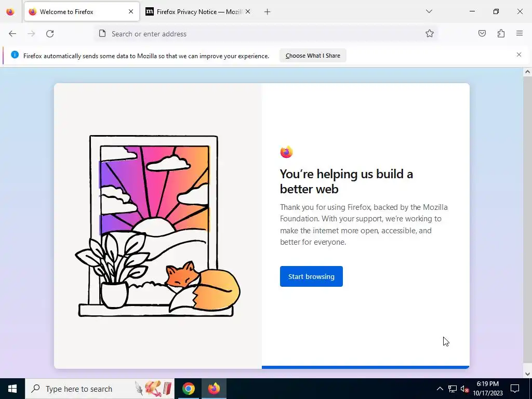Viewport: 532px width, 399px height.
Task: Focus the Search or enter address field
Action: click(265, 34)
